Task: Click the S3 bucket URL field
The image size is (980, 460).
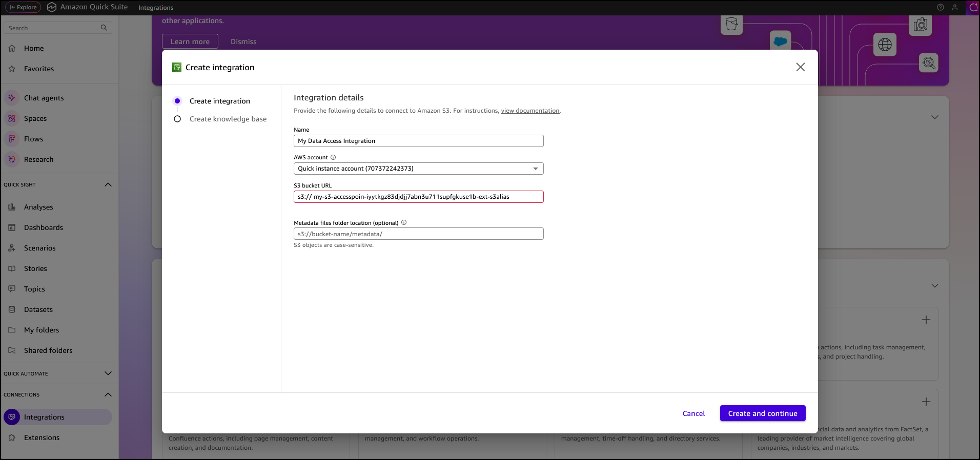Action: [418, 197]
